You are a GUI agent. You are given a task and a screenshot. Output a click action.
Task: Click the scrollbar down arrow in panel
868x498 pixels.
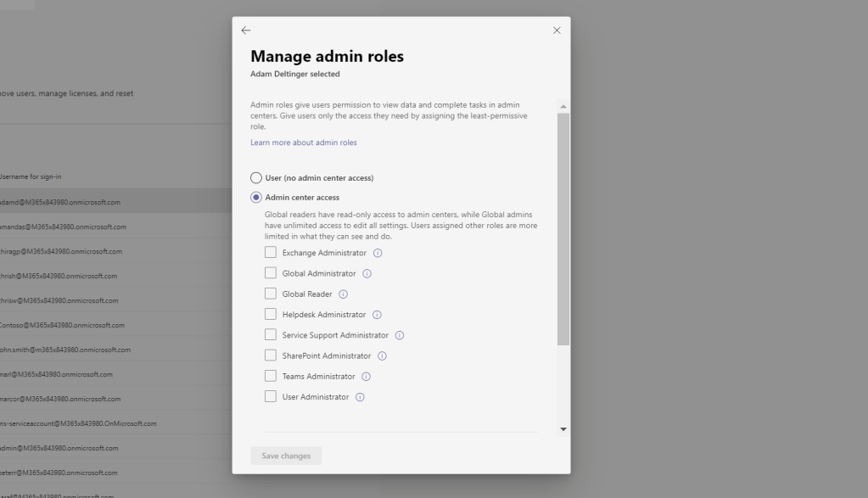pos(563,429)
